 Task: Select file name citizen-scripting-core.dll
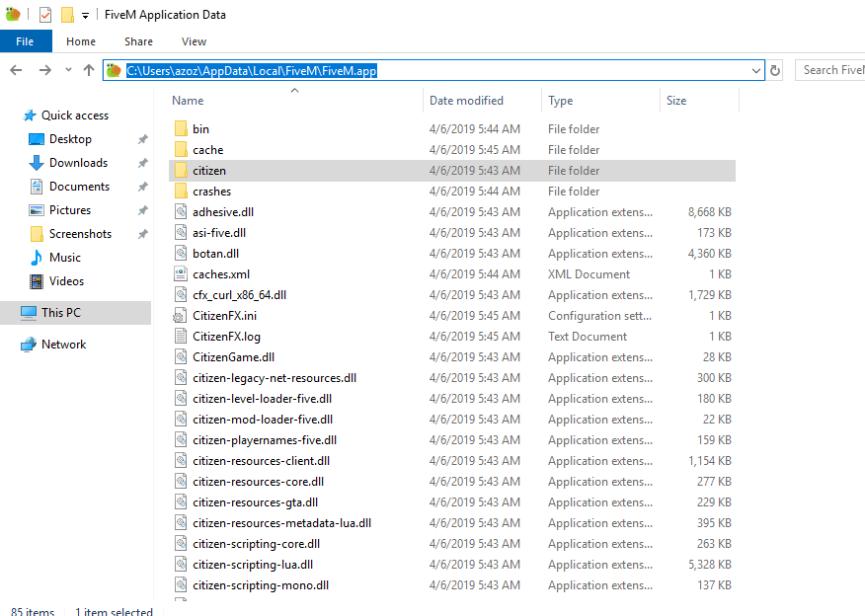(x=256, y=544)
